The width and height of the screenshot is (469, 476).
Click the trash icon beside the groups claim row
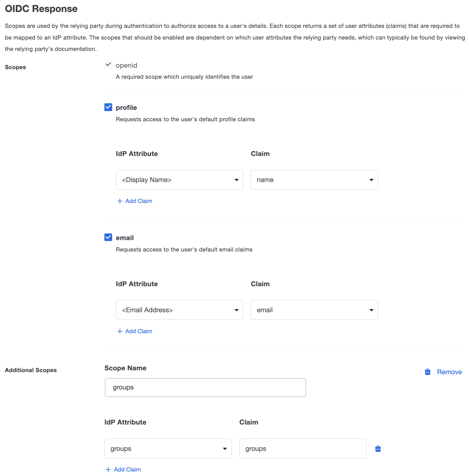(x=378, y=448)
